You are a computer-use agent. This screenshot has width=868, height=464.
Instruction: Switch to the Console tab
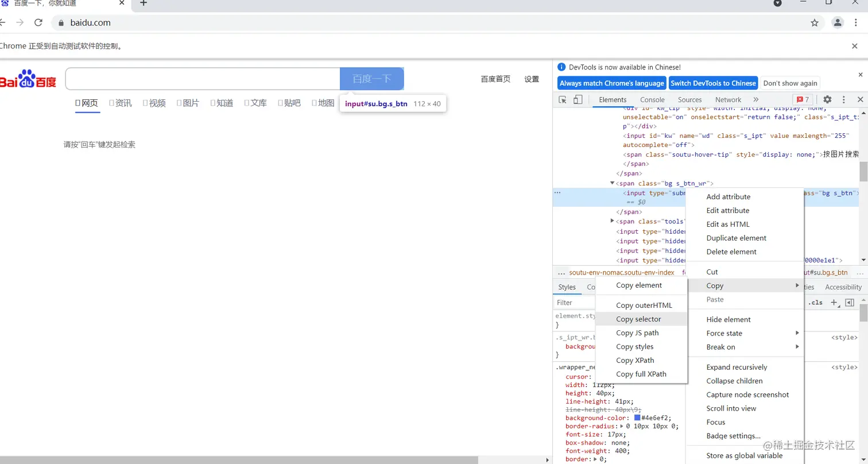652,99
